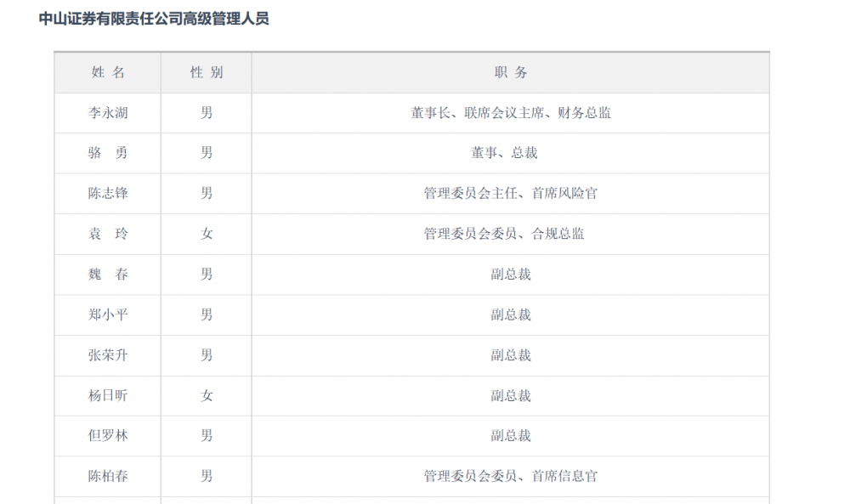Click position 管理委员会委员、合规总监
This screenshot has width=850, height=504.
coord(504,234)
